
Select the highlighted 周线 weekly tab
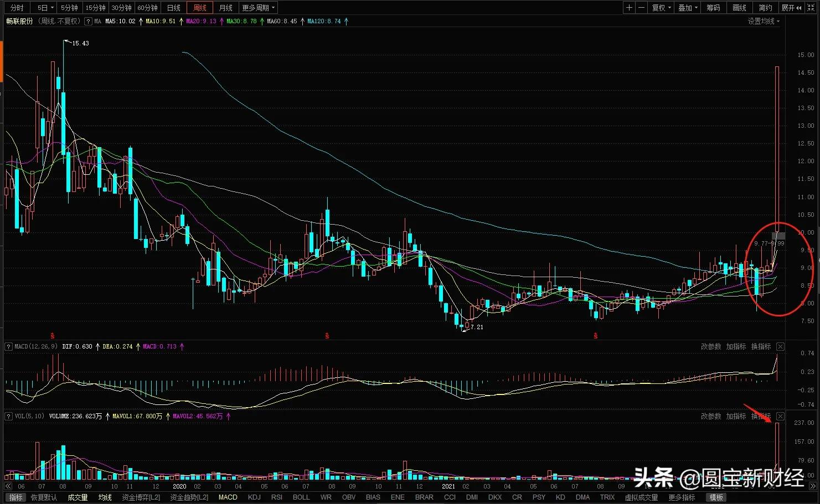point(200,8)
